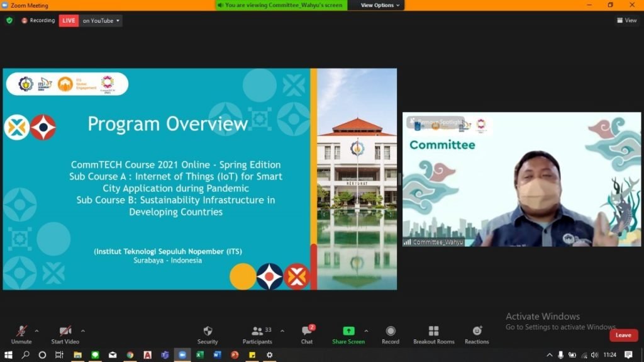
Task: Click the green Share Screen button
Action: 348,335
